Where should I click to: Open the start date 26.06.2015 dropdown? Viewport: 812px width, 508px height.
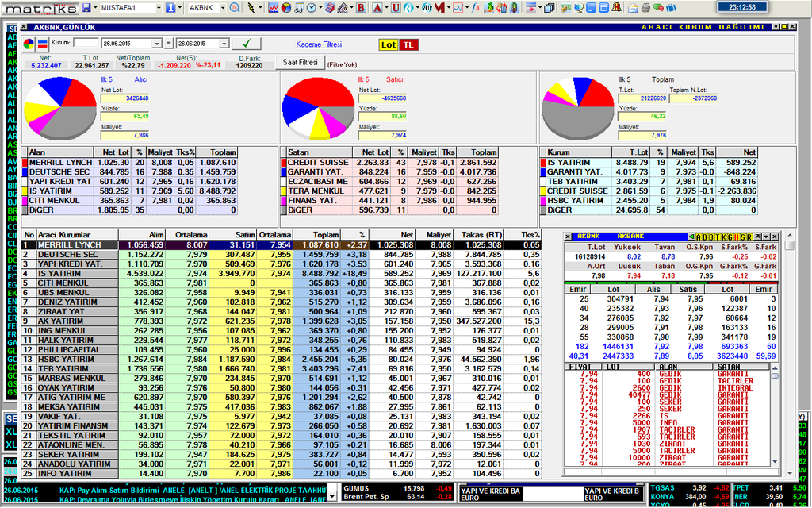[157, 43]
